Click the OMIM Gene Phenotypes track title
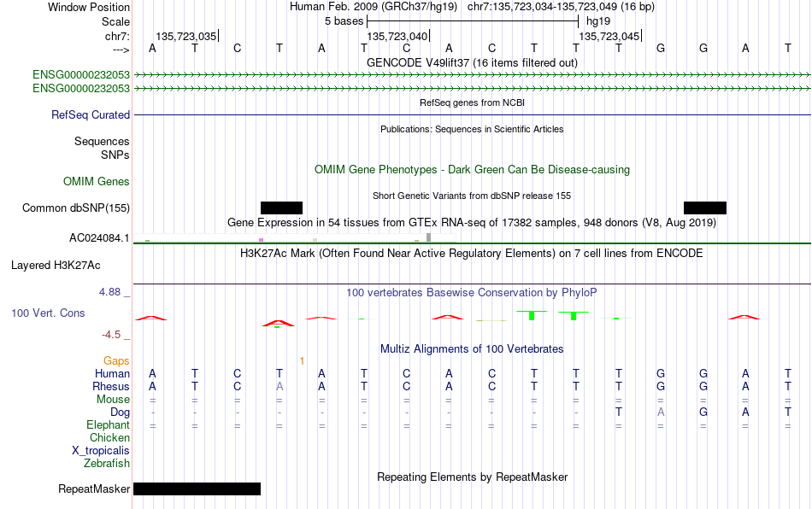Screen dimensions: 812x509 pos(472,170)
